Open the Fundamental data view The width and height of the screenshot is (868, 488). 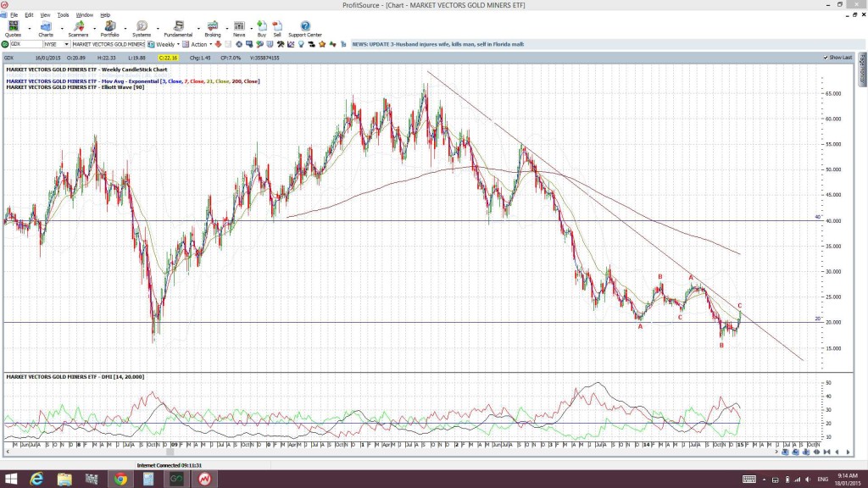click(178, 29)
